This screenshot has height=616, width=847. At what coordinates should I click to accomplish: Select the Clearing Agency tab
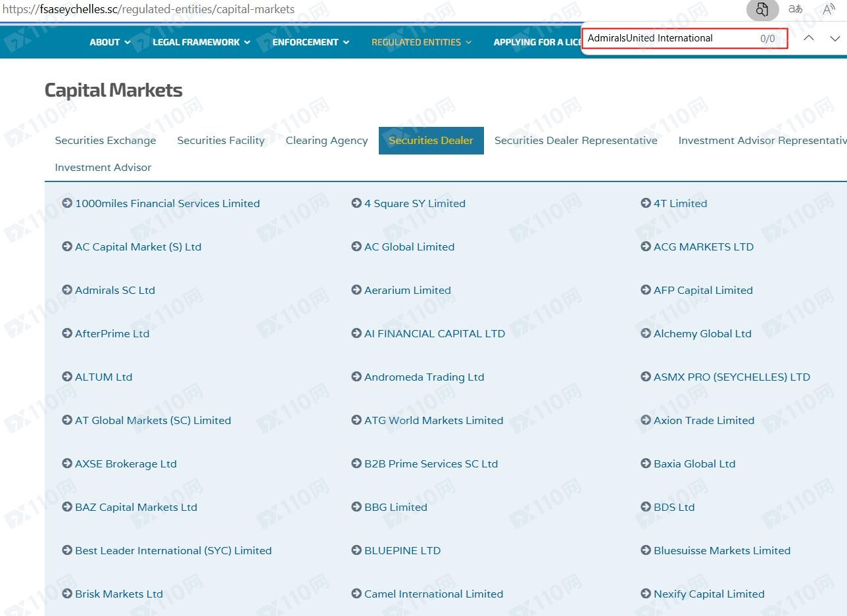[327, 141]
